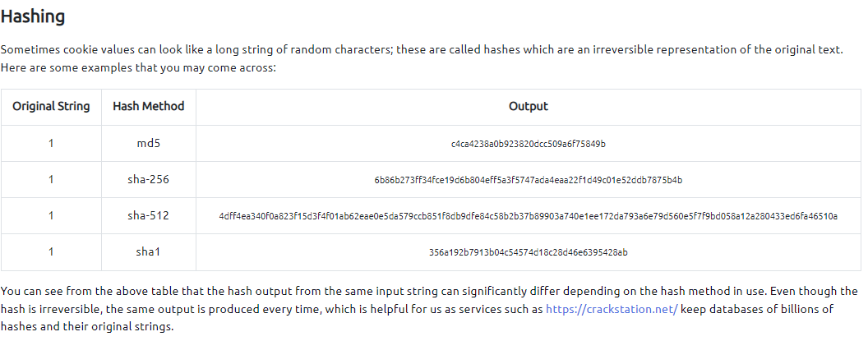Select the Hash Method column header
Image resolution: width=868 pixels, height=341 pixels.
pos(149,107)
